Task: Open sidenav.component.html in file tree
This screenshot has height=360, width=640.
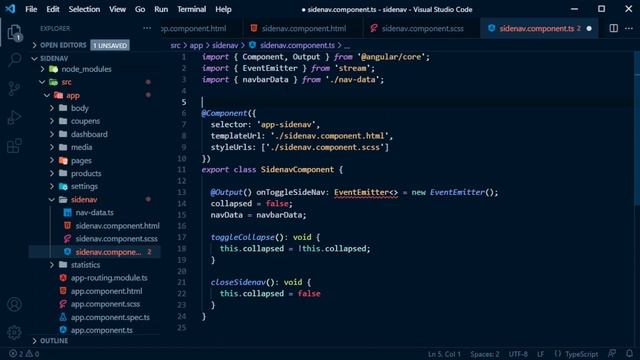Action: (x=117, y=225)
